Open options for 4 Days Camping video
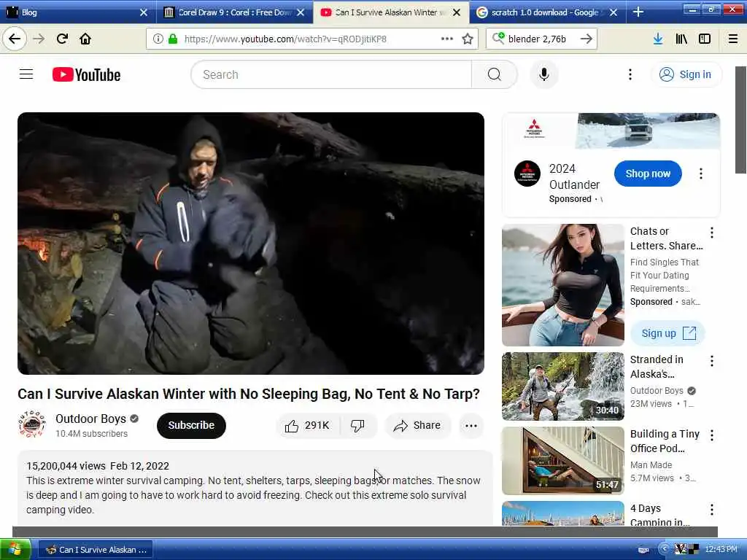The width and height of the screenshot is (747, 560). click(712, 510)
